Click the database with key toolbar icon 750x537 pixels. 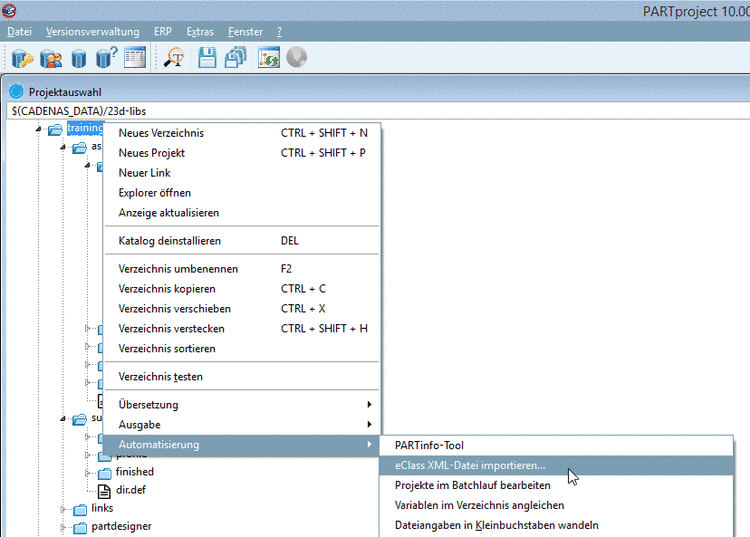tap(22, 58)
